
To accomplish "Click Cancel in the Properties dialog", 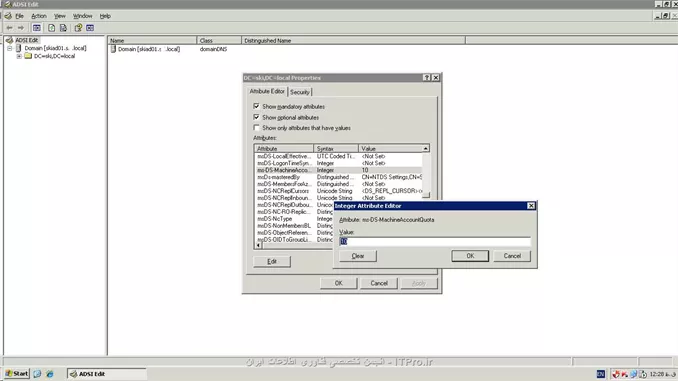I will tap(379, 283).
